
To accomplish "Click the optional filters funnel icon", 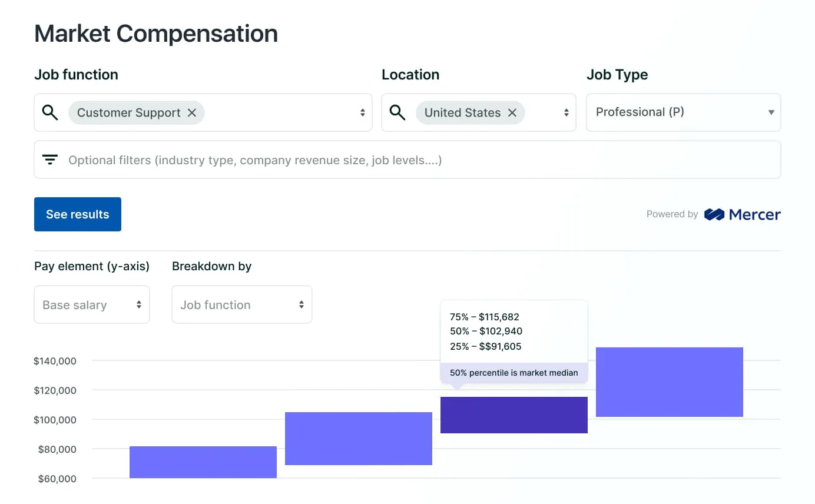I will click(50, 160).
